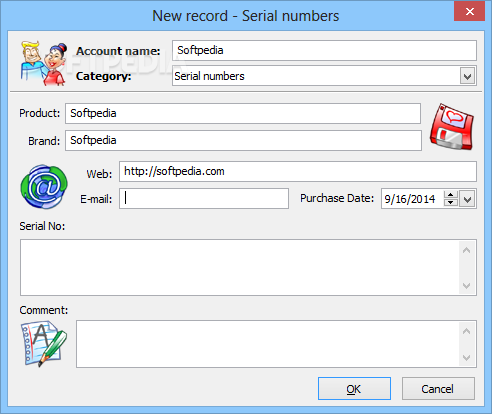Select the Category combo box showing Serial numbers
Viewport: 492px width, 414px height.
tap(324, 76)
